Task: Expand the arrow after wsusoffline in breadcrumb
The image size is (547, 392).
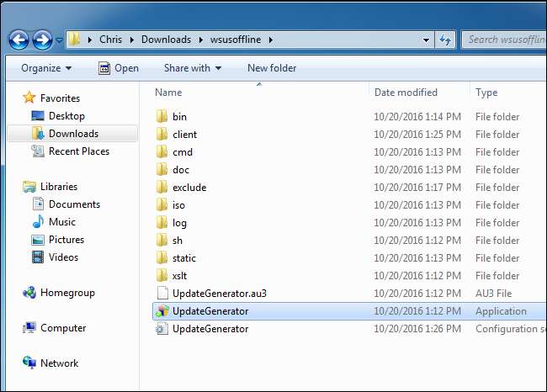Action: tap(271, 40)
